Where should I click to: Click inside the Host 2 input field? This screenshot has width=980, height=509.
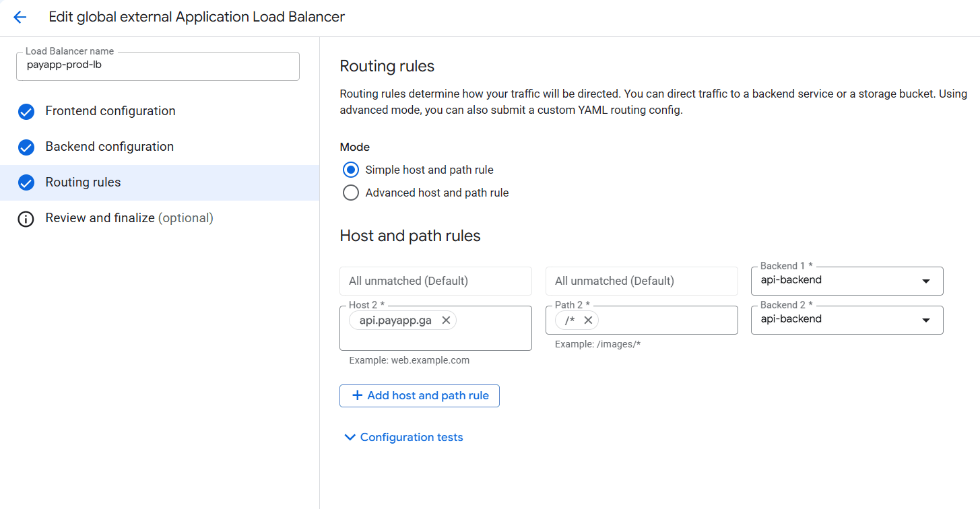coord(436,329)
